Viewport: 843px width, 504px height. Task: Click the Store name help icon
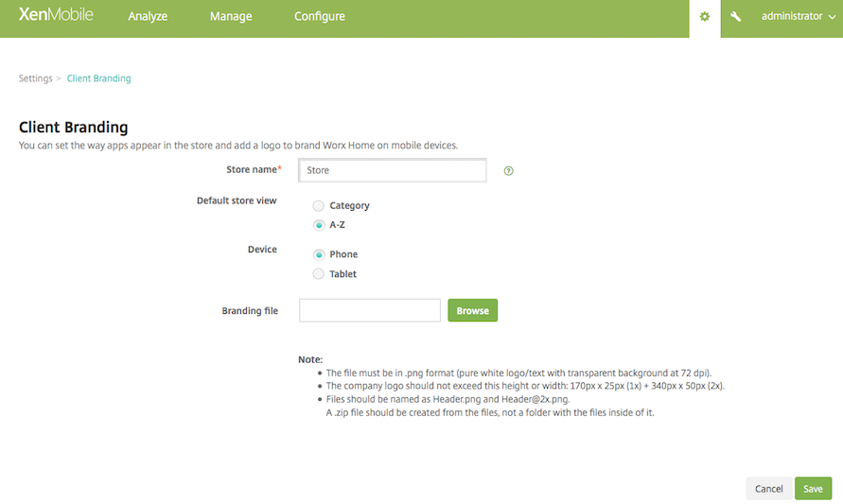point(509,171)
